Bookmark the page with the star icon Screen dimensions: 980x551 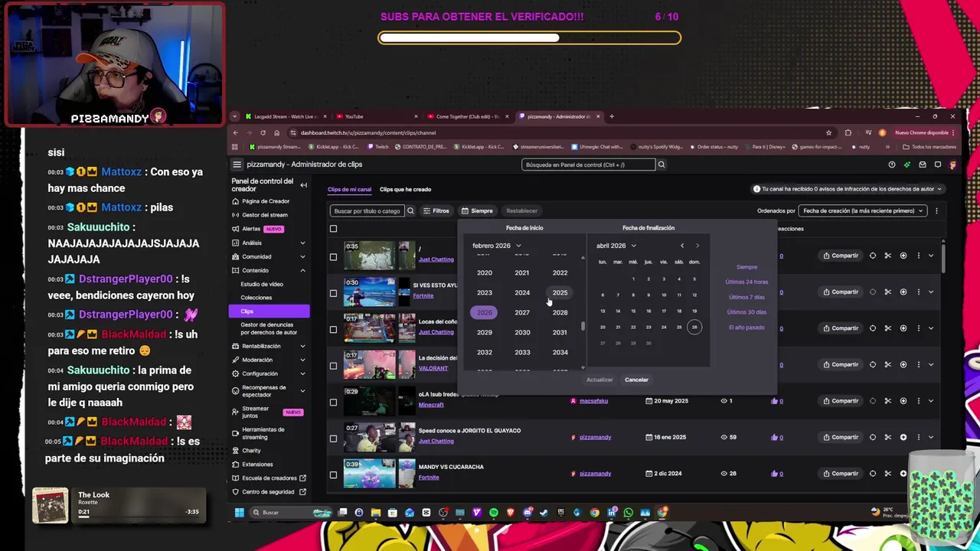[x=828, y=132]
